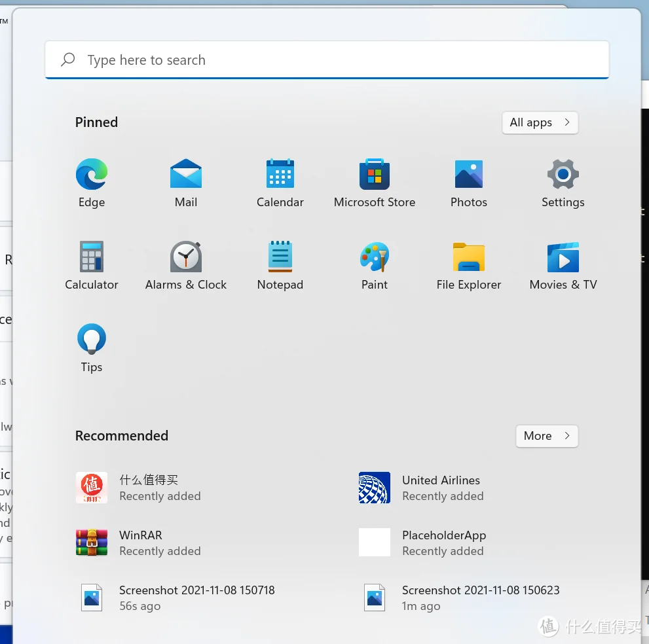
Task: Open the Paint app
Action: click(375, 266)
